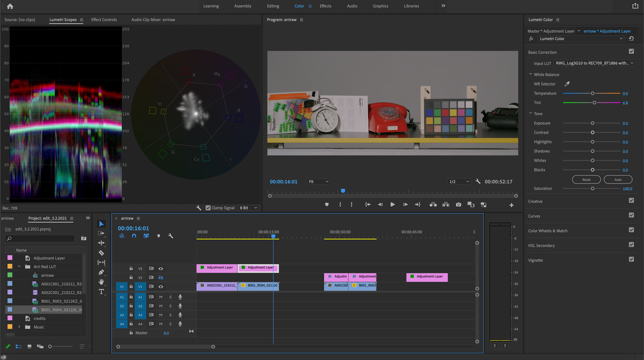The image size is (644, 360).
Task: Select the Hand tool
Action: coord(101,282)
